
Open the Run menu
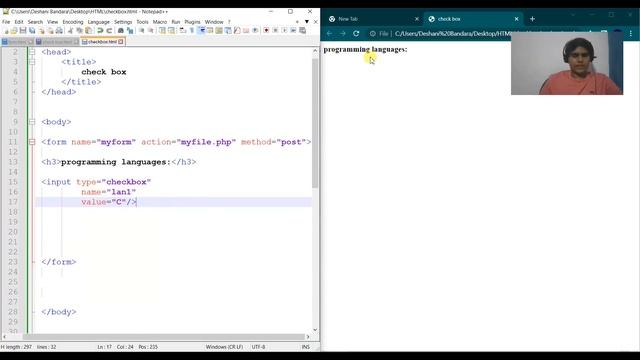tap(176, 22)
